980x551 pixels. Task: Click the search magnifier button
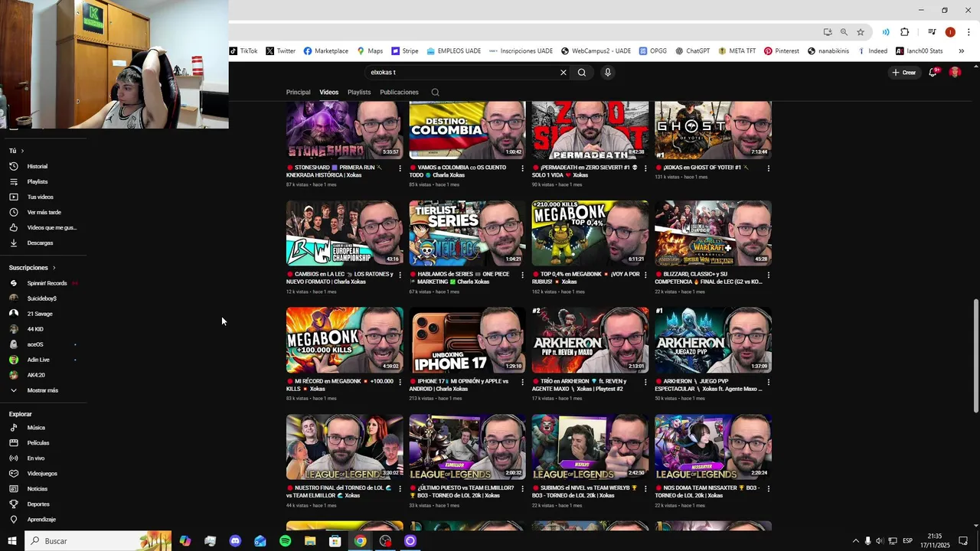[x=582, y=73]
